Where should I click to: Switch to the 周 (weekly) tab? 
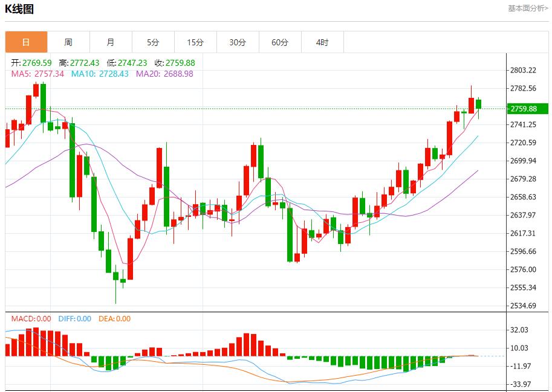(x=68, y=42)
